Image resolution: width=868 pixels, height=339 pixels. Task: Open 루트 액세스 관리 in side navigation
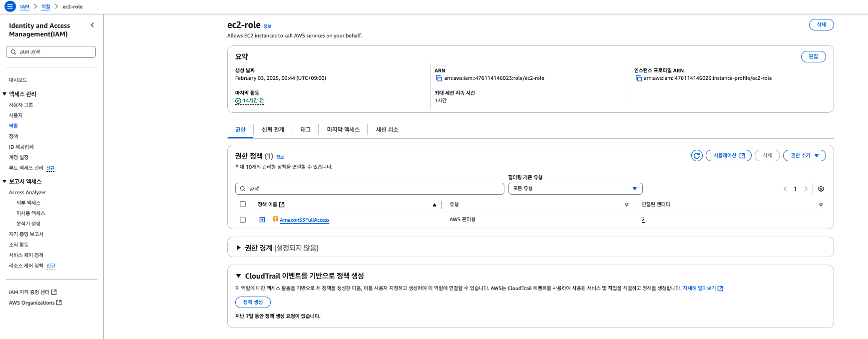coord(26,168)
